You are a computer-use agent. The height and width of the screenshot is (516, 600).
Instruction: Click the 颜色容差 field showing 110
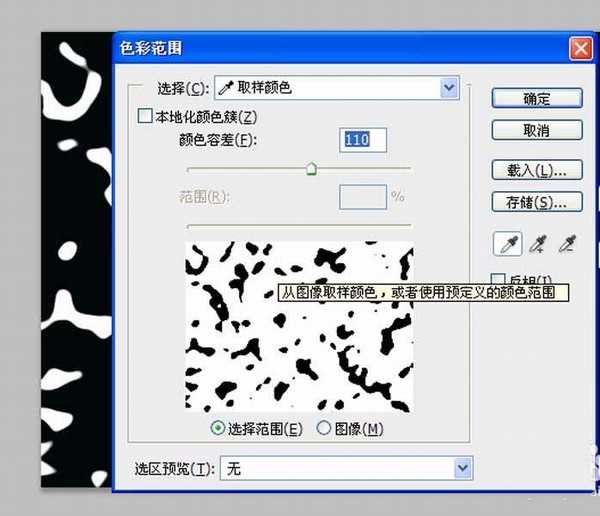pos(362,141)
